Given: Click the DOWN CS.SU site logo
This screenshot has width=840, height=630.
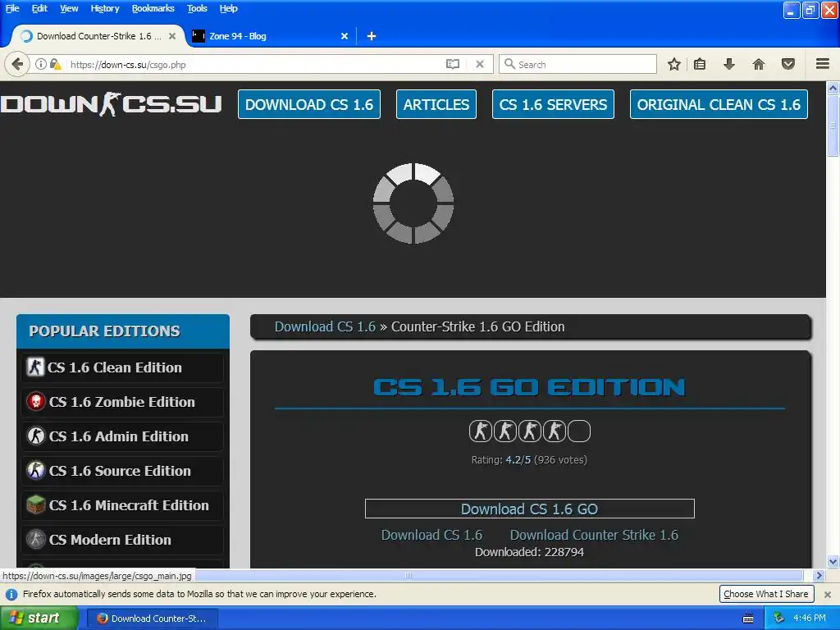Looking at the screenshot, I should click(111, 104).
